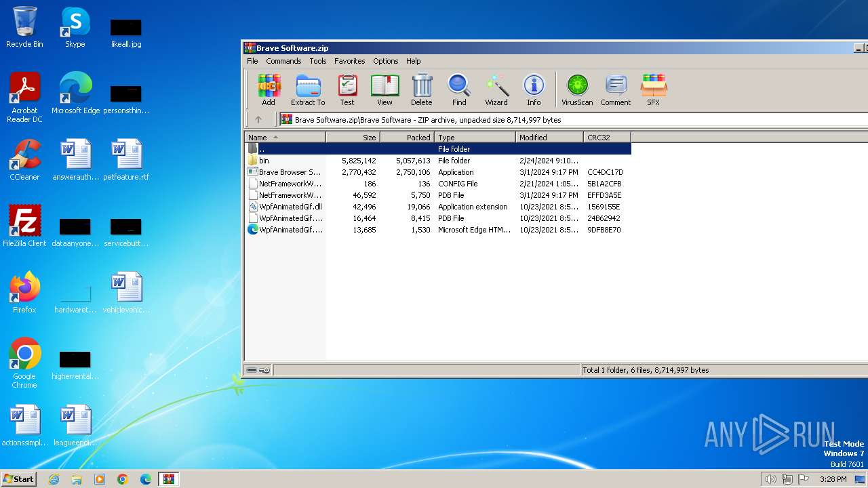Click the clock showing 3:28 PM

click(x=833, y=479)
